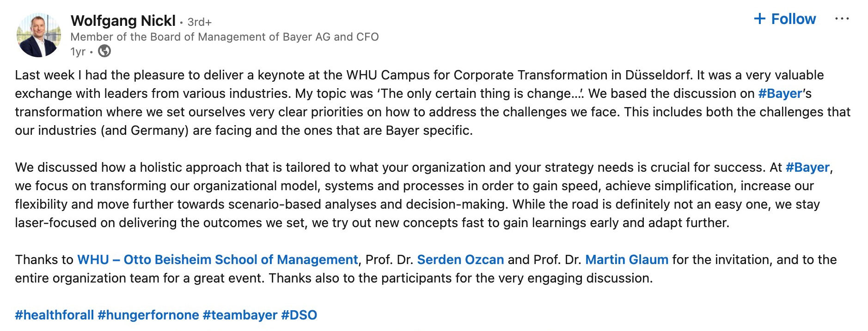This screenshot has height=331, width=868.
Task: Open the #teambayer hashtag
Action: click(240, 315)
